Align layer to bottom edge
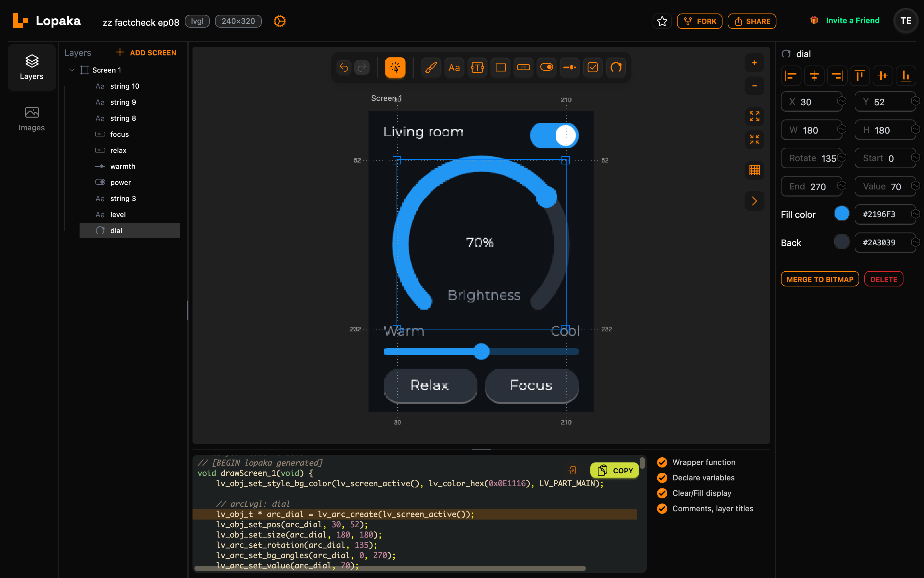Screen dimensions: 924x578 [x=906, y=76]
